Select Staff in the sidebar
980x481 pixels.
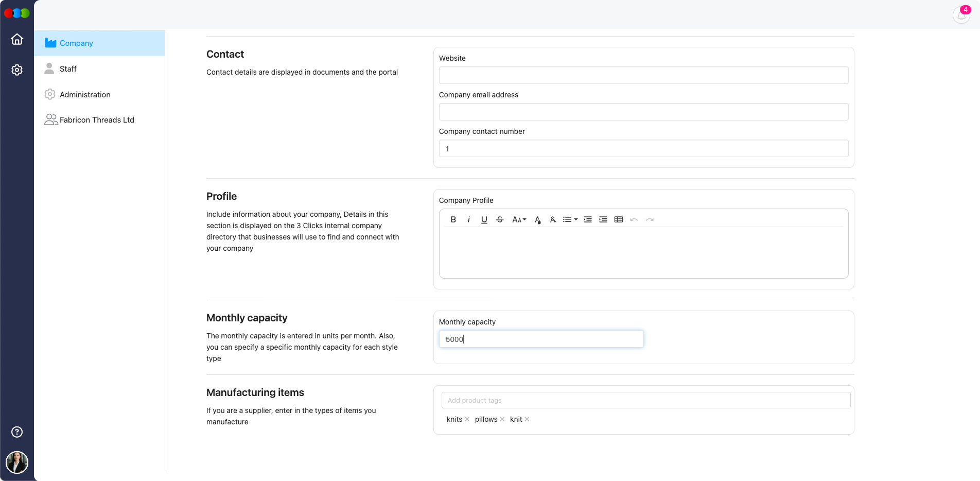pyautogui.click(x=67, y=68)
